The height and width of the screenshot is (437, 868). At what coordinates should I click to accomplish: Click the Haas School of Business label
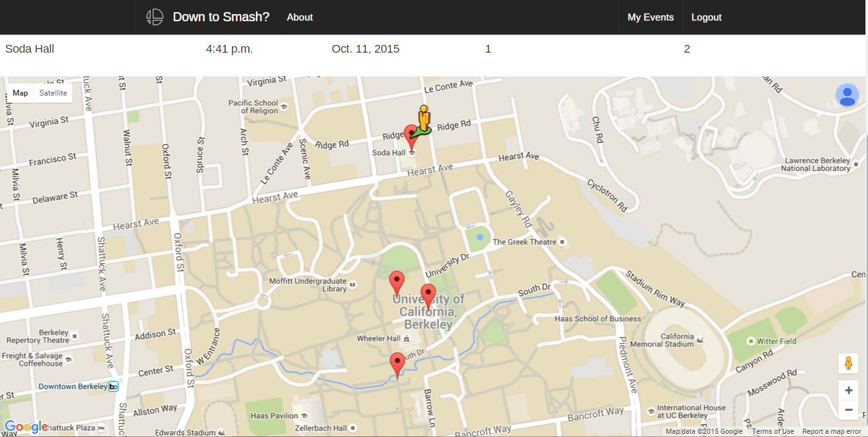click(x=598, y=318)
